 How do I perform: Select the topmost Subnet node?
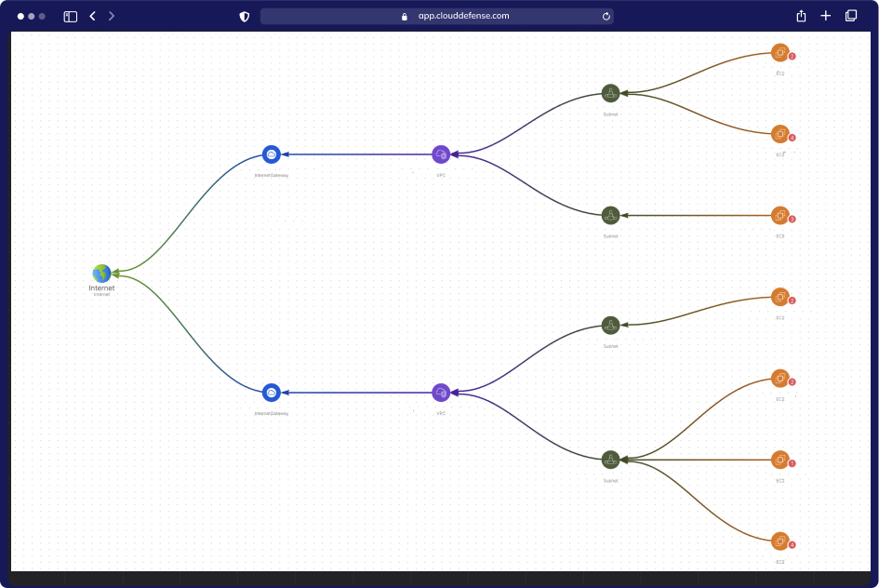click(610, 93)
